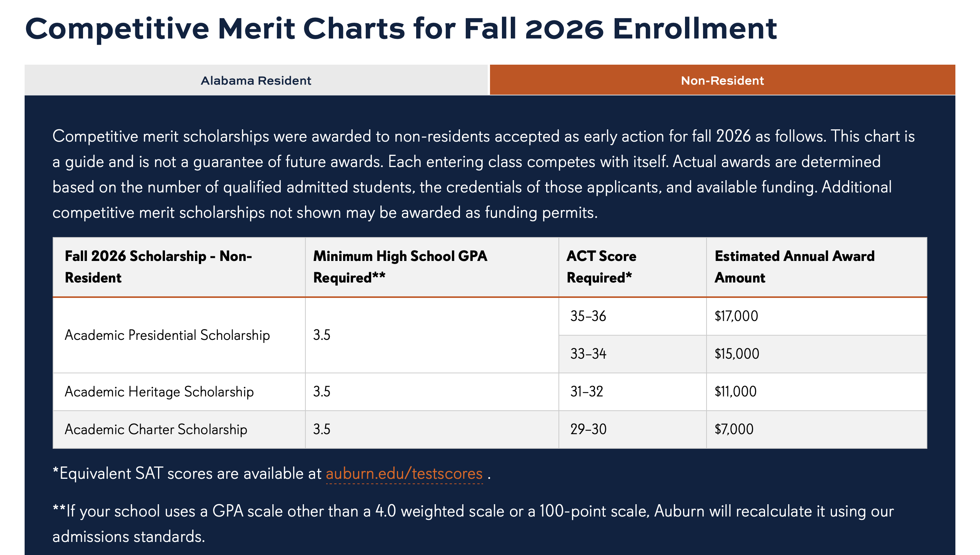Viewport: 980px width, 555px height.
Task: Click the GPA scale recalculation footnote
Action: tap(473, 524)
